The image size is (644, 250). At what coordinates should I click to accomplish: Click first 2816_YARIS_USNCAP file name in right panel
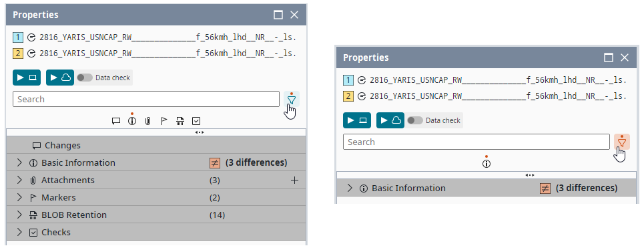tap(498, 80)
